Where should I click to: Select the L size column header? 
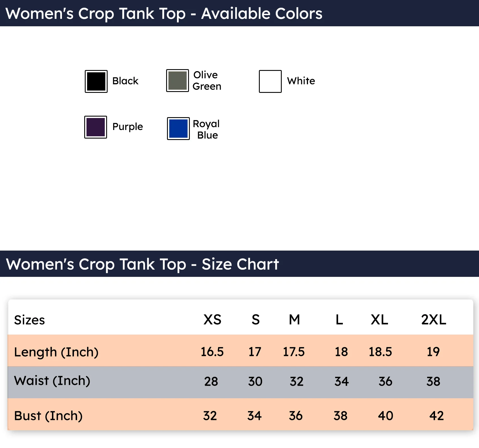[x=339, y=319]
